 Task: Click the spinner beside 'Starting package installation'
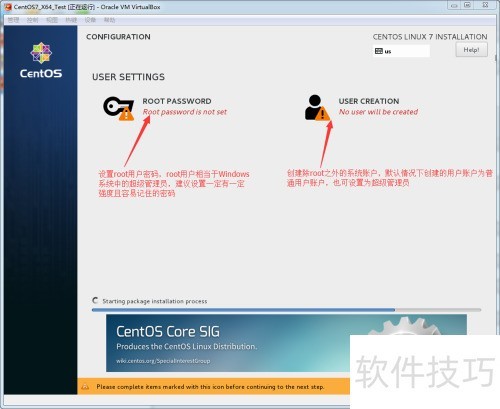click(x=95, y=301)
